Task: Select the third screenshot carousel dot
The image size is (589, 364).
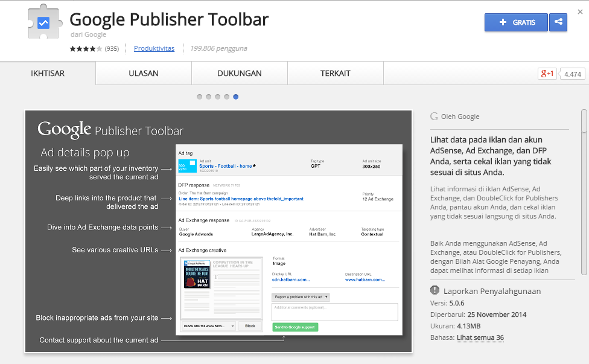Action: (217, 97)
